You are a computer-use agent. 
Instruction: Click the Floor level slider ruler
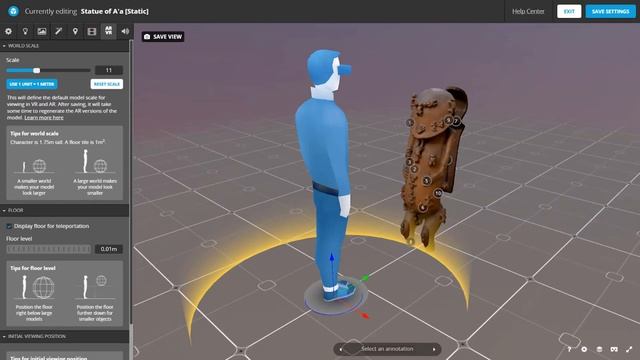(48, 249)
